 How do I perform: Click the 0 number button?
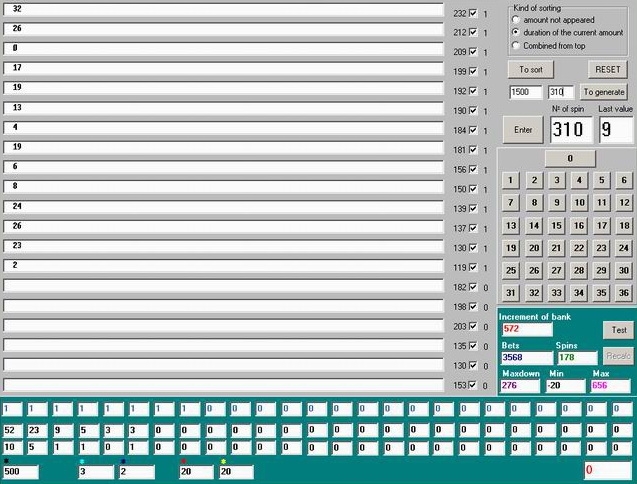pyautogui.click(x=570, y=158)
